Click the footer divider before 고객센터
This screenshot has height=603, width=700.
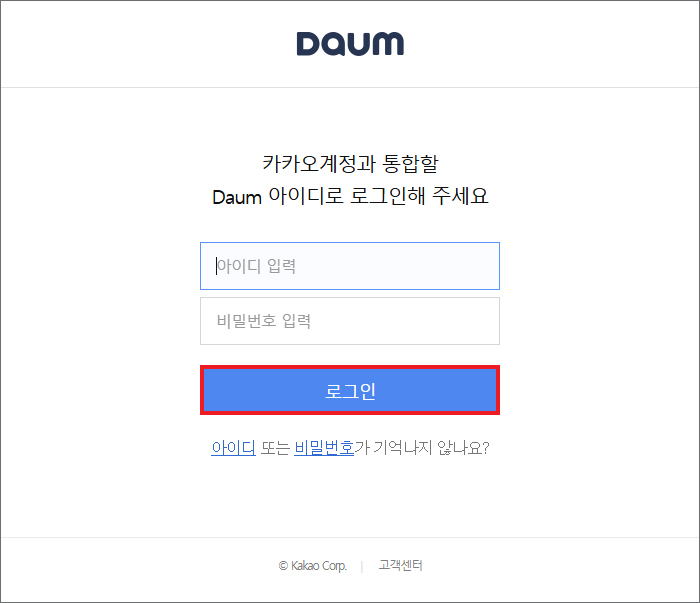coord(362,566)
